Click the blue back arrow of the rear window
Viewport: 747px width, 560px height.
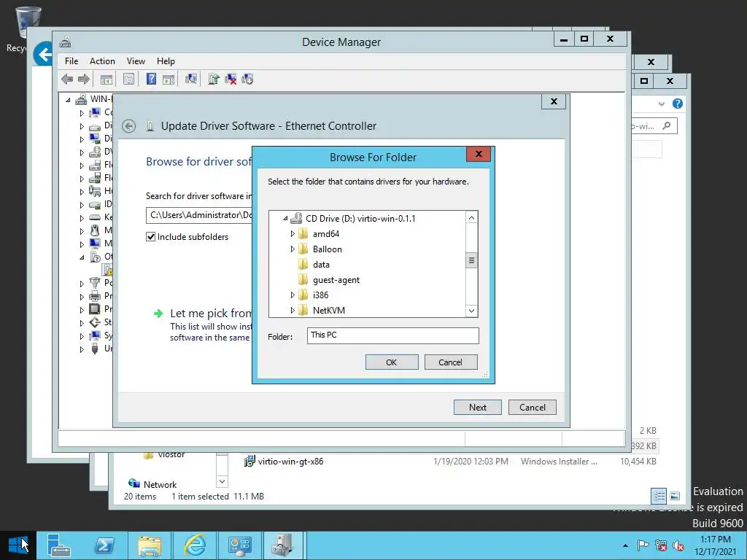(x=43, y=54)
